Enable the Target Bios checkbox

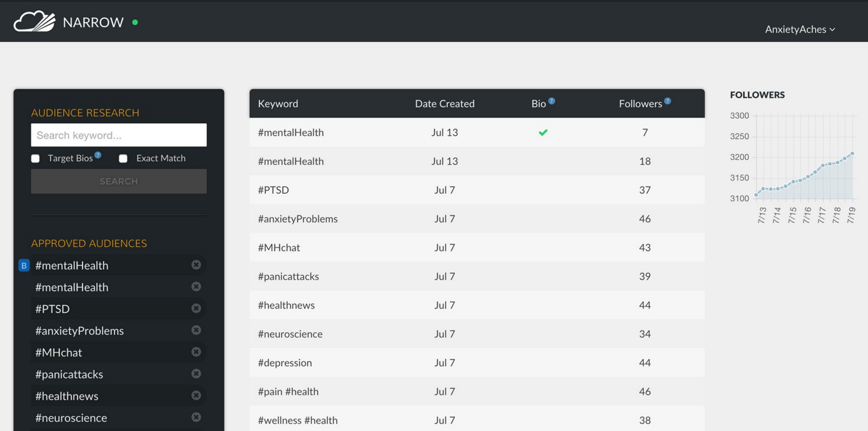pos(36,158)
